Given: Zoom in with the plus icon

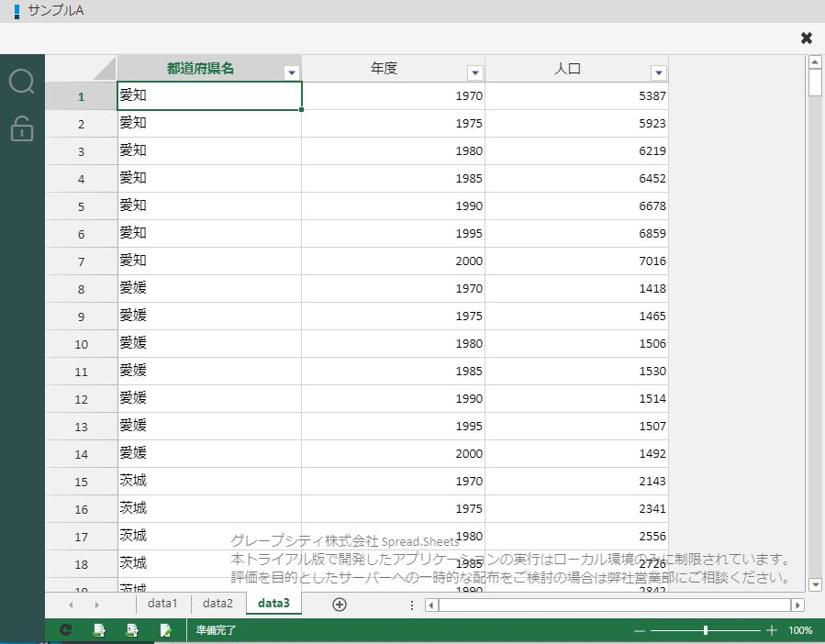Looking at the screenshot, I should click(x=772, y=630).
